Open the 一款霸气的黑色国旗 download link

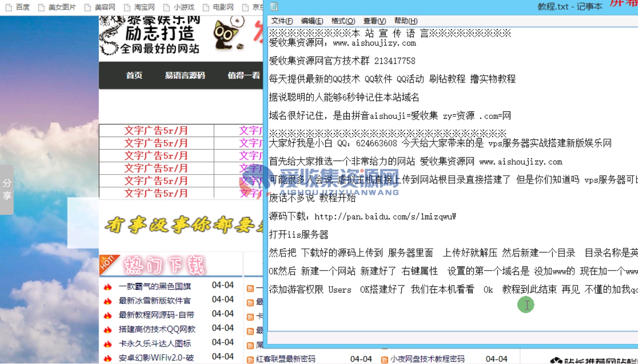(155, 286)
